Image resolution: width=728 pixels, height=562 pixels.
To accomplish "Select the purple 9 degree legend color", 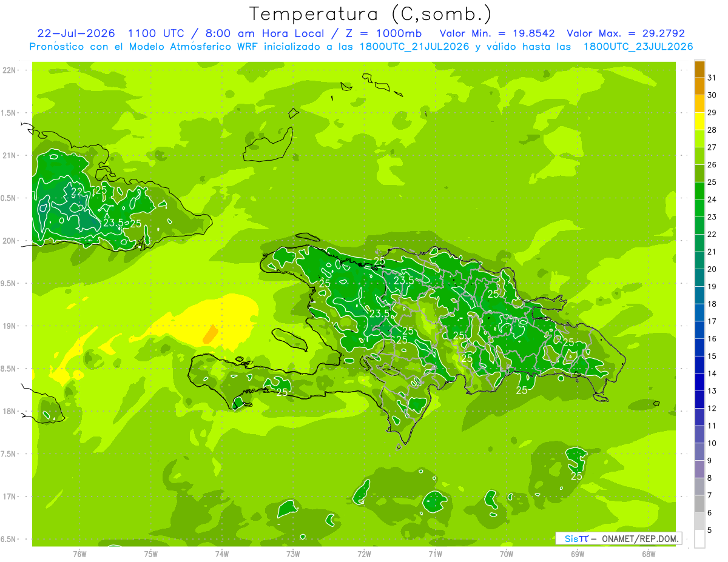I will coord(699,452).
